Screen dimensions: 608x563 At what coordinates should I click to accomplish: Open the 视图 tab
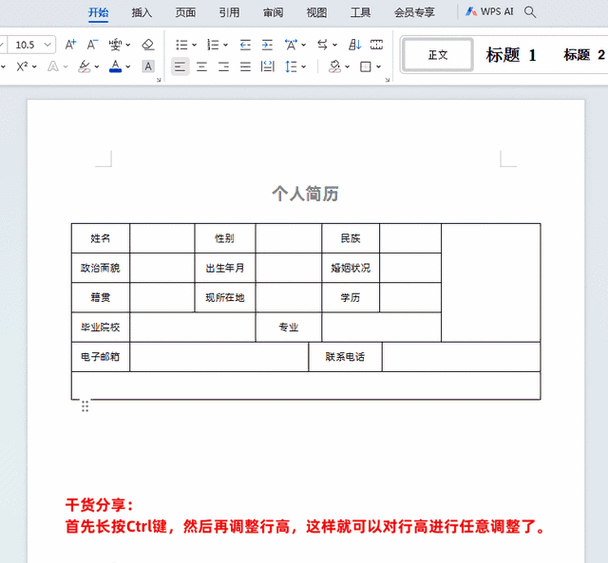pos(317,13)
